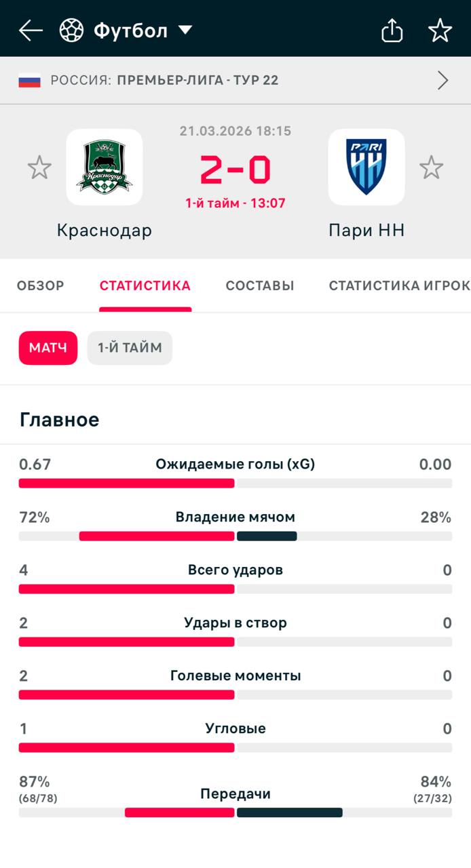Open the Пари НН team logo
Viewport: 471px width, 868px height.
point(366,167)
